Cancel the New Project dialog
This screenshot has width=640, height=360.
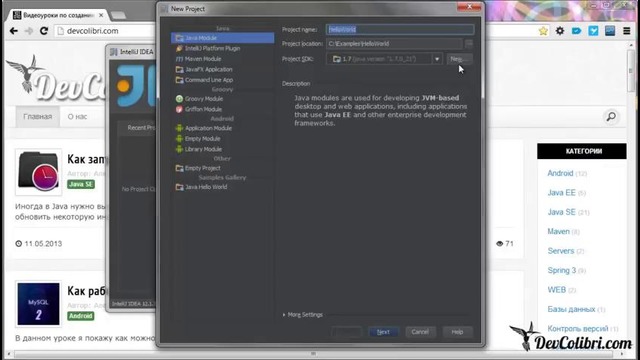(420, 332)
